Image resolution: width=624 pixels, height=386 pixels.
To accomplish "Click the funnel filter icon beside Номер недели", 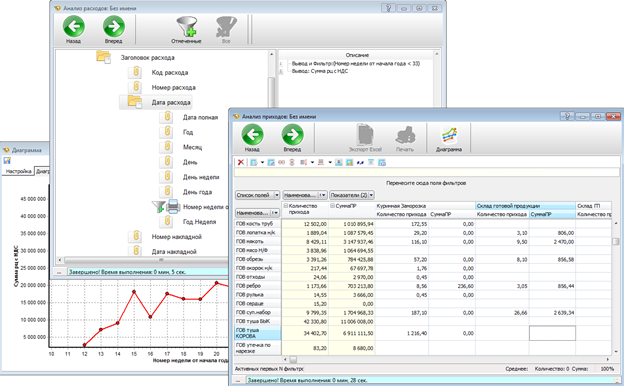I will (158, 207).
